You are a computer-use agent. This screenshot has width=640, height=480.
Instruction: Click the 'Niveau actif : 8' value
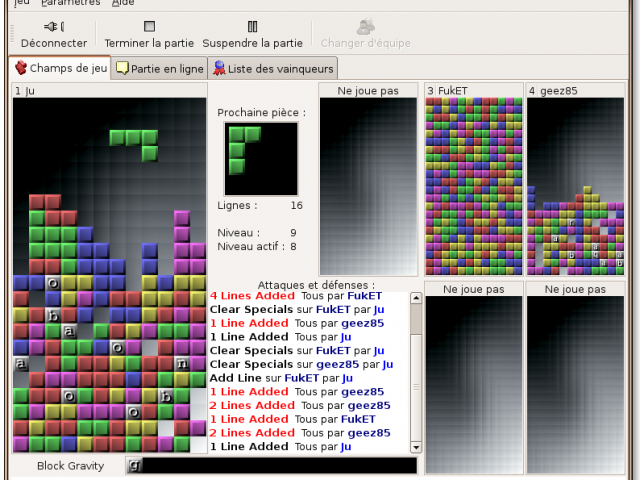click(293, 247)
